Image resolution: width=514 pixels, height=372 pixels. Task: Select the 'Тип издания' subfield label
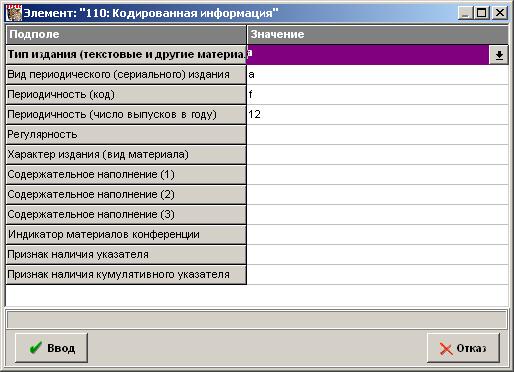click(x=126, y=55)
